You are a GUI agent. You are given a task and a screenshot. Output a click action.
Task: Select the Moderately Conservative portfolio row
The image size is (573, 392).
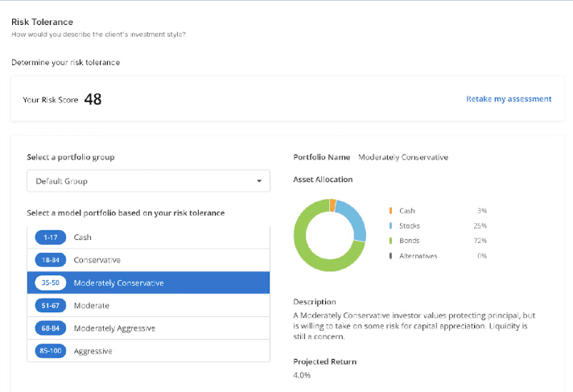(148, 283)
